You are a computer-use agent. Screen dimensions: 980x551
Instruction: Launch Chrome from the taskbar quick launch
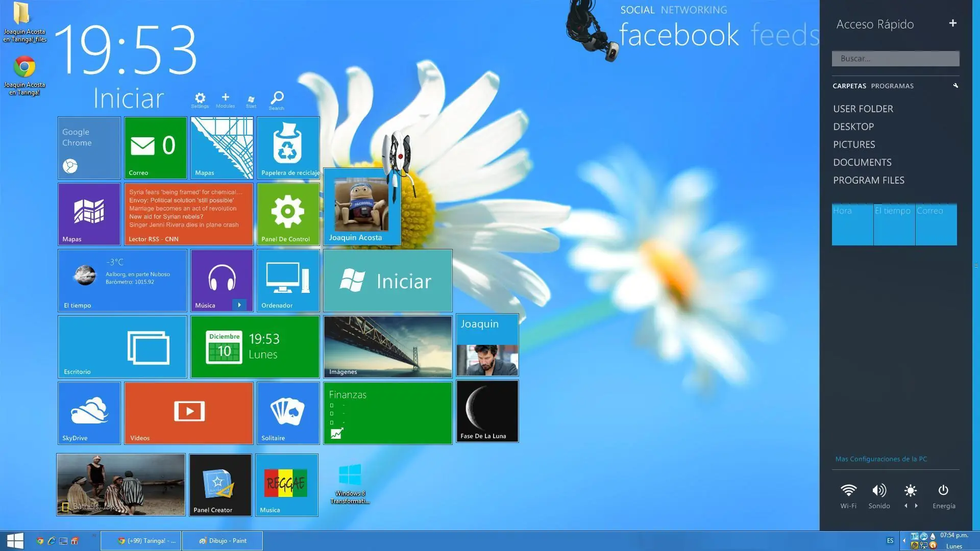(40, 541)
